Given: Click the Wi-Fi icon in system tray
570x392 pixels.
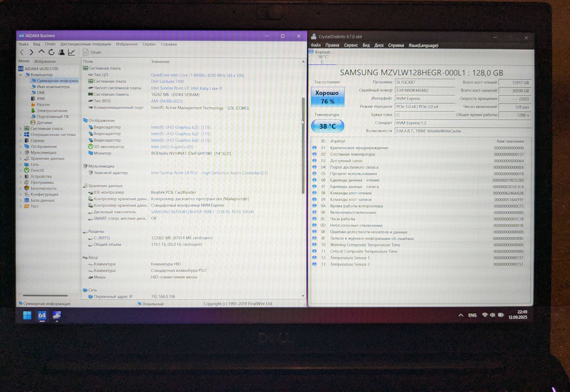Looking at the screenshot, I should (x=485, y=315).
